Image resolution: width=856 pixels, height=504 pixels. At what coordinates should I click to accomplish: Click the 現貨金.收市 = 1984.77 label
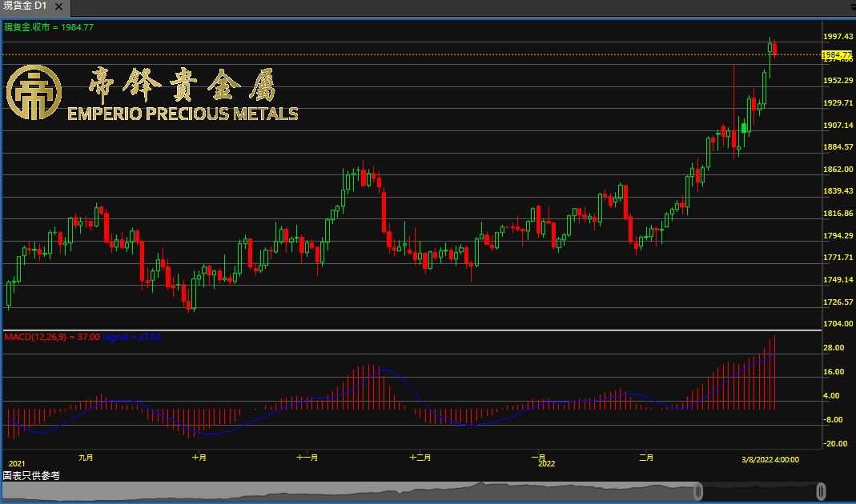[x=49, y=26]
